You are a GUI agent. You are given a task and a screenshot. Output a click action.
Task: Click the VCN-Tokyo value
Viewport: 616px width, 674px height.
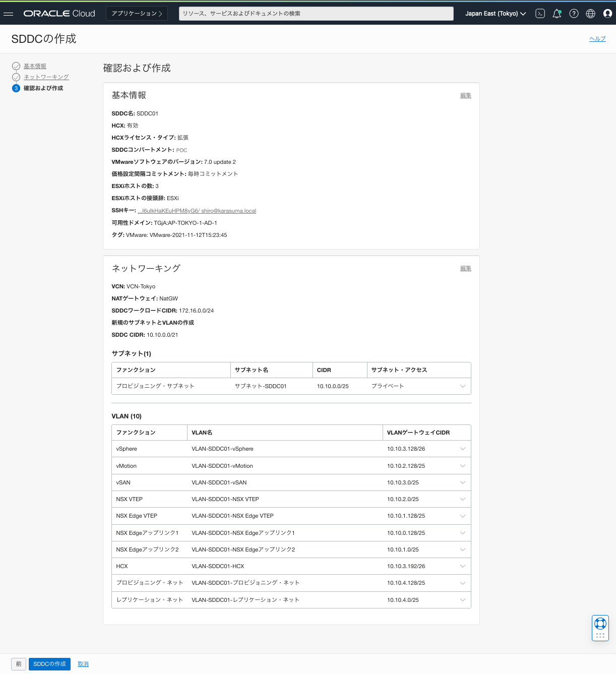click(141, 286)
